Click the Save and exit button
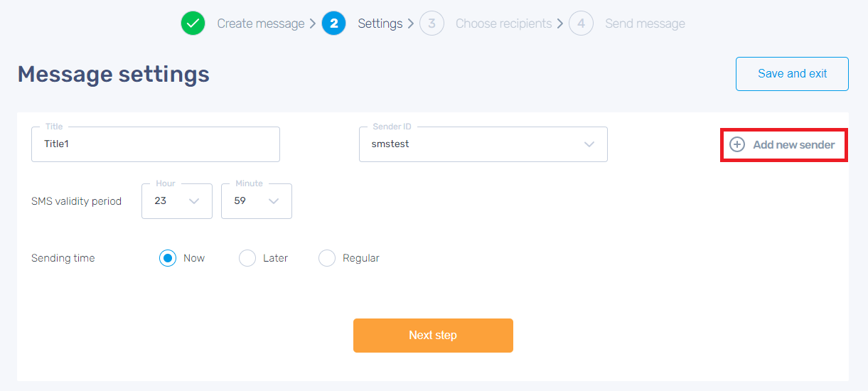Viewport: 868px width, 391px height. 792,74
